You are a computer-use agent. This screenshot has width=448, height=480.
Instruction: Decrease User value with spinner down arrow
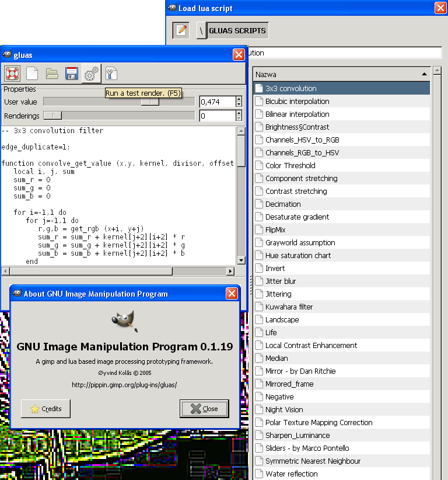pos(239,105)
